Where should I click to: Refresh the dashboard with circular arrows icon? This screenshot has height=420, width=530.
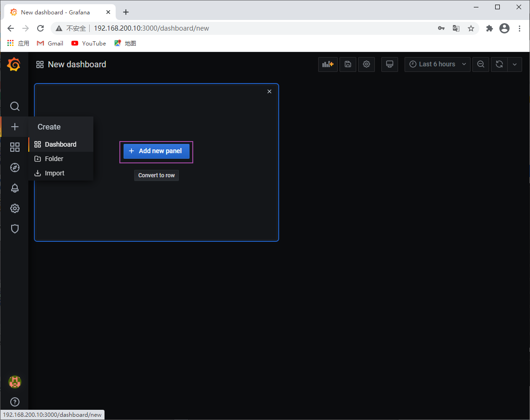point(499,64)
